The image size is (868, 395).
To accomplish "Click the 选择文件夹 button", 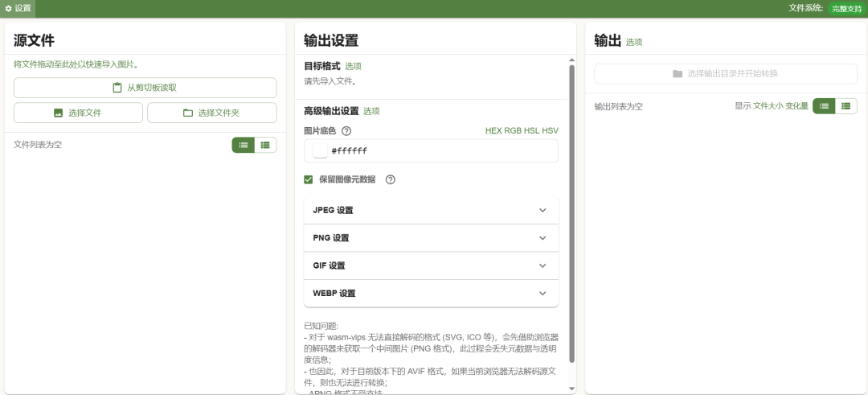I will tap(211, 113).
